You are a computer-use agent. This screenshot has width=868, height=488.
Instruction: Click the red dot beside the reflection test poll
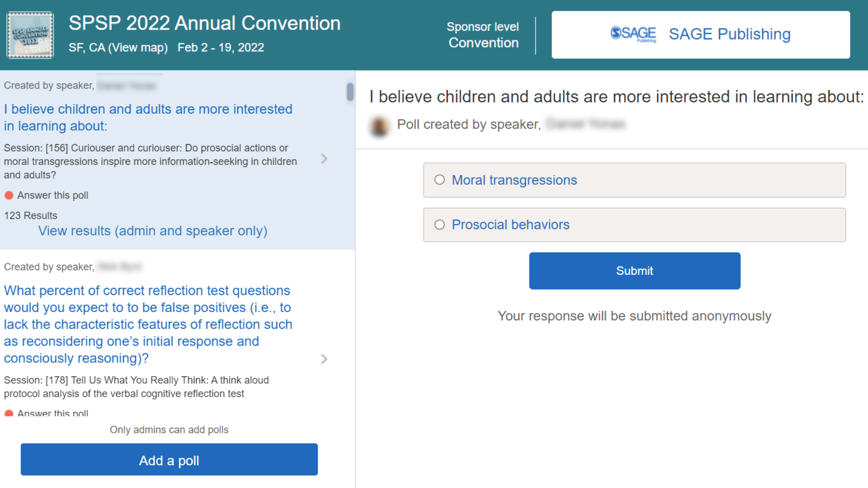tap(9, 412)
